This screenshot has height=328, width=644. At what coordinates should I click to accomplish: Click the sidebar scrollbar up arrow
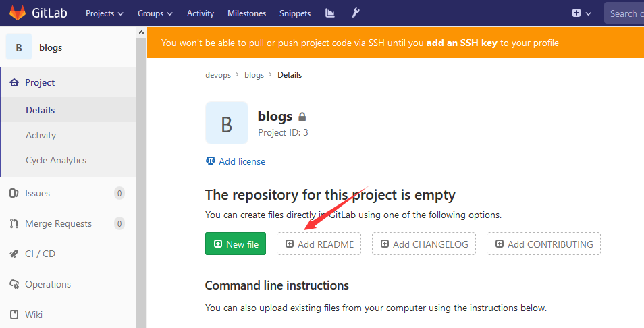[x=141, y=32]
